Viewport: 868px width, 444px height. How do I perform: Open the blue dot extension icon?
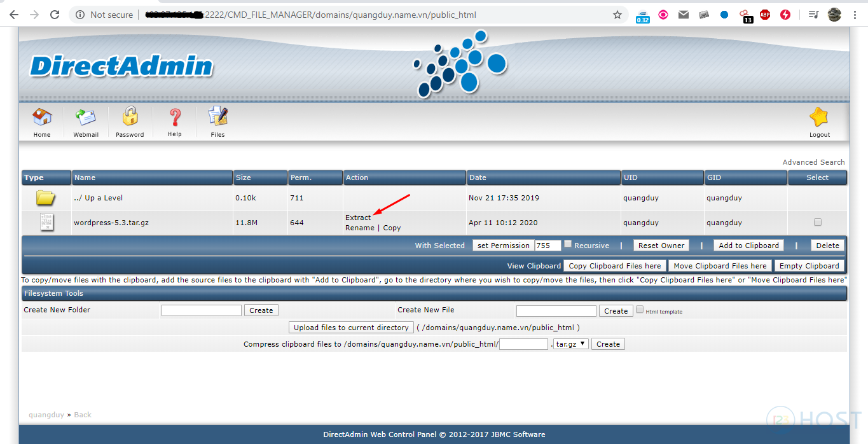pyautogui.click(x=724, y=15)
